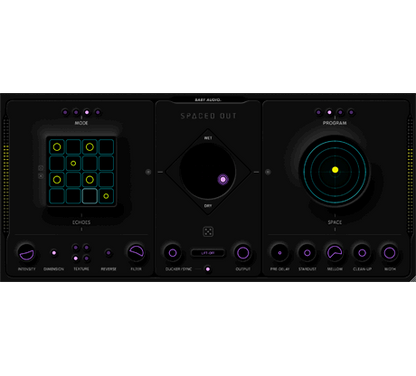Click the Pre Delay knob
Image resolution: width=416 pixels, height=376 pixels.
pyautogui.click(x=280, y=253)
